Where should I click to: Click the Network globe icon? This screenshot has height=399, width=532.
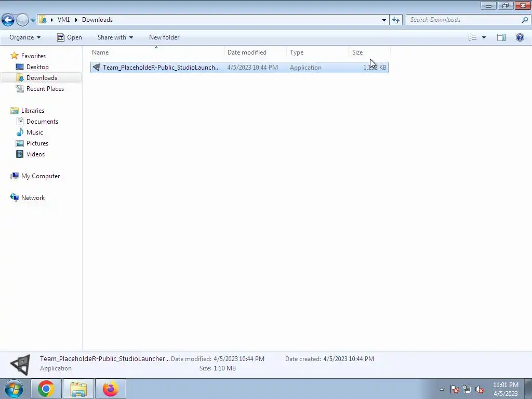(x=14, y=197)
